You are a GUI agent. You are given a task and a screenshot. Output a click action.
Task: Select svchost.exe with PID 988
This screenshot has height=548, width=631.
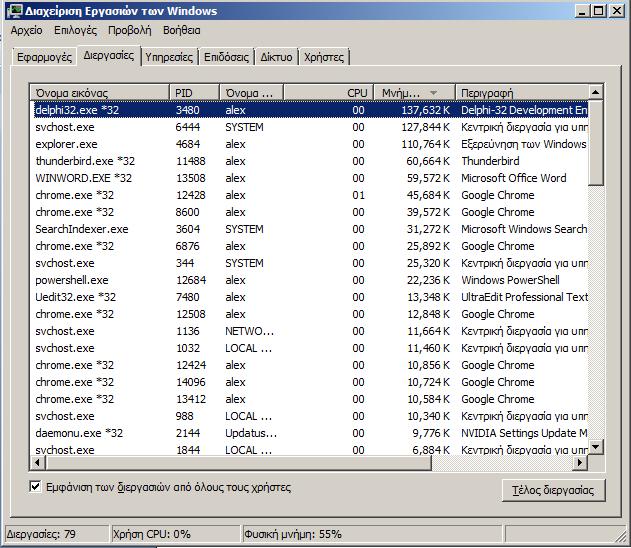310,416
